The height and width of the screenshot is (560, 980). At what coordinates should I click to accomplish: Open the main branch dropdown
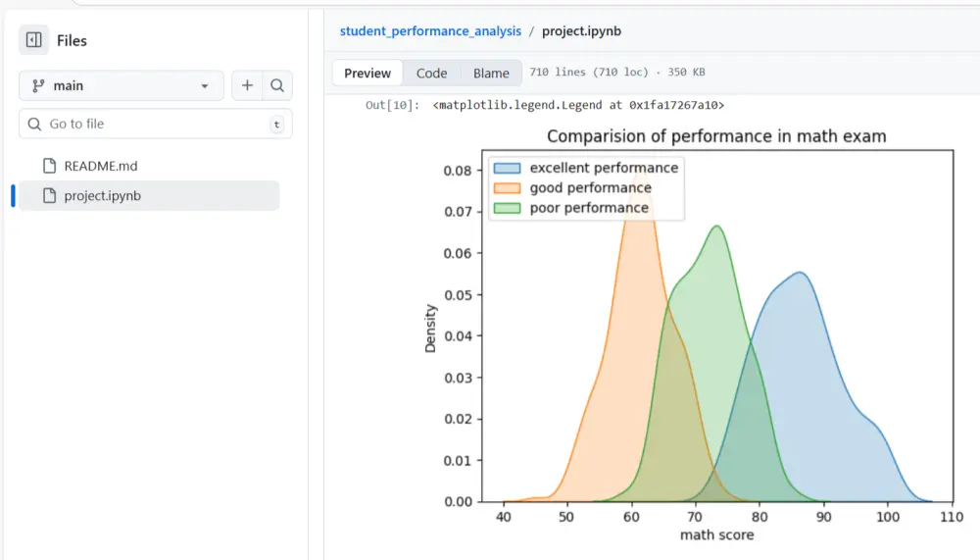click(x=122, y=85)
